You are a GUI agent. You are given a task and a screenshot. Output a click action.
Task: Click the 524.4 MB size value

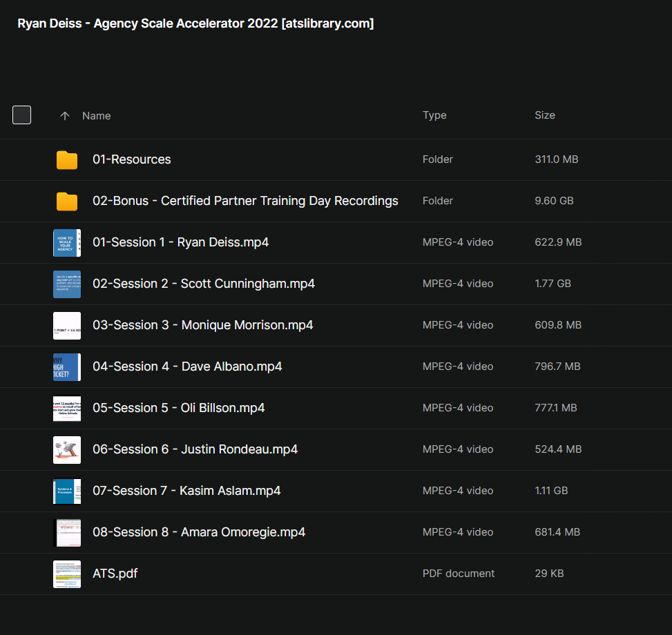tap(558, 449)
